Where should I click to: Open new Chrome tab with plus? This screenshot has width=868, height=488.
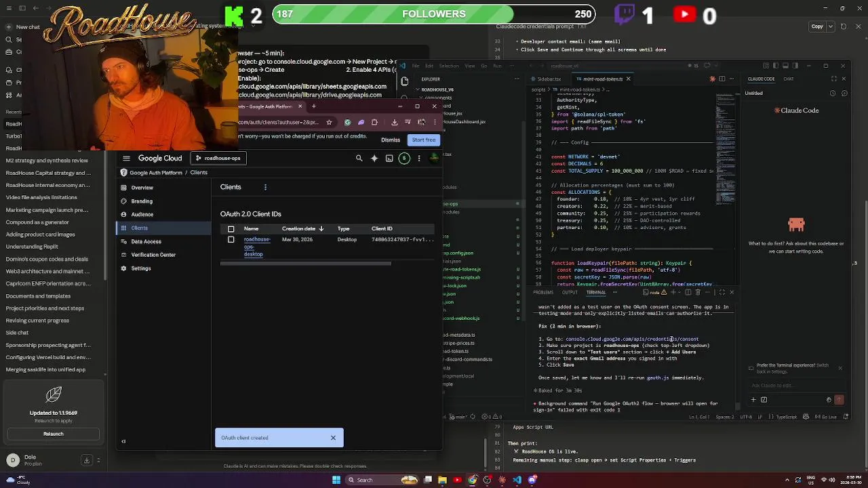(313, 106)
